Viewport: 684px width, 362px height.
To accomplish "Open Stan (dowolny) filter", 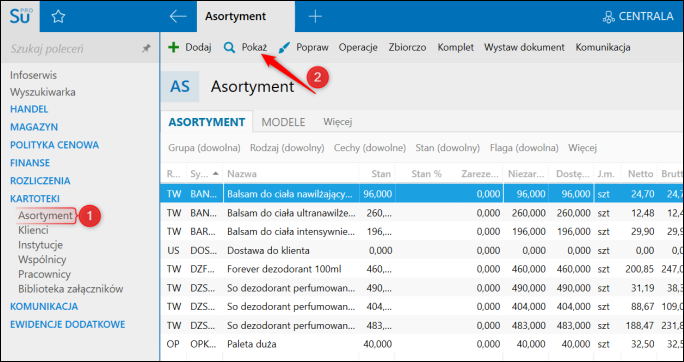I will coord(448,148).
